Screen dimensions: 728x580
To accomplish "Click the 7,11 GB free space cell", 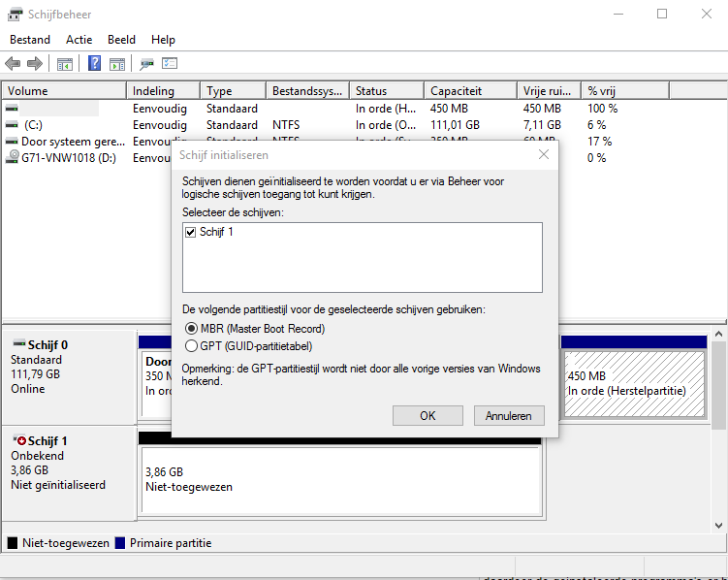I will [542, 125].
